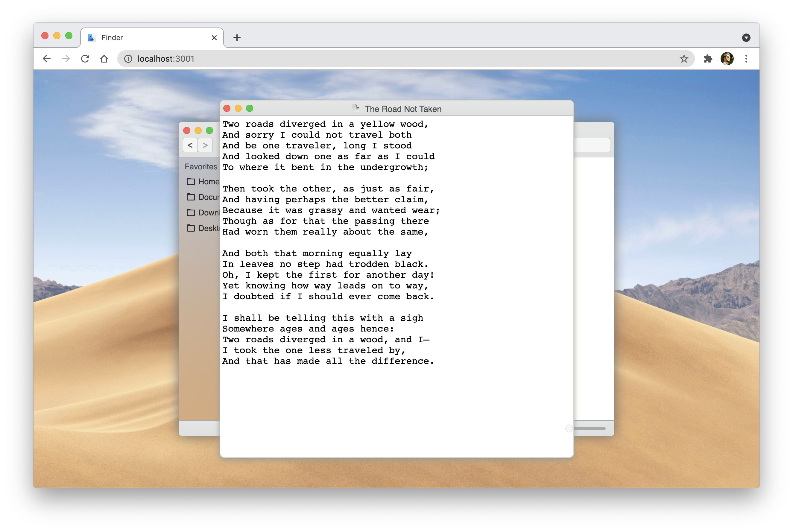Open the Chrome home page
This screenshot has width=793, height=532.
104,59
